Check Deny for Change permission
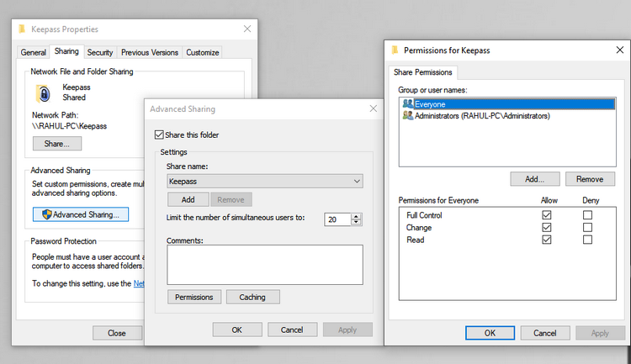 (x=587, y=227)
